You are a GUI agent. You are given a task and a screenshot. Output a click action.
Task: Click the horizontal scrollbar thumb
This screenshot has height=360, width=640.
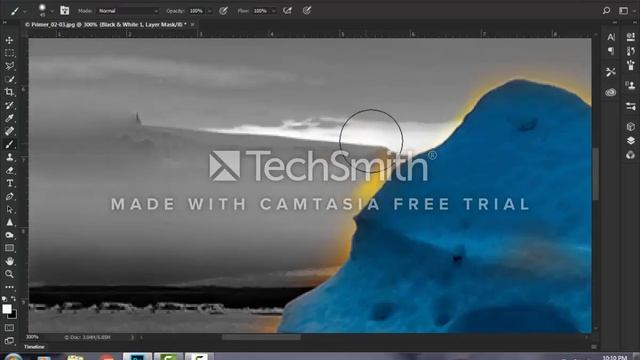click(261, 337)
